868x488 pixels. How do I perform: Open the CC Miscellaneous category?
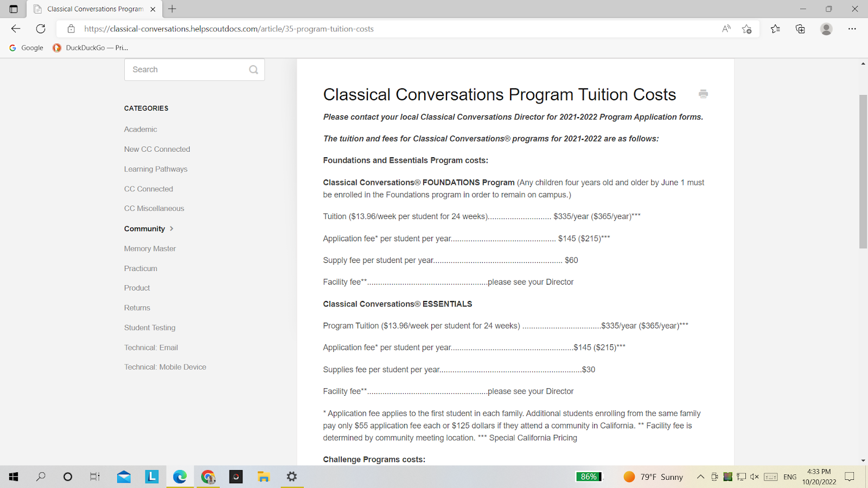[154, 208]
